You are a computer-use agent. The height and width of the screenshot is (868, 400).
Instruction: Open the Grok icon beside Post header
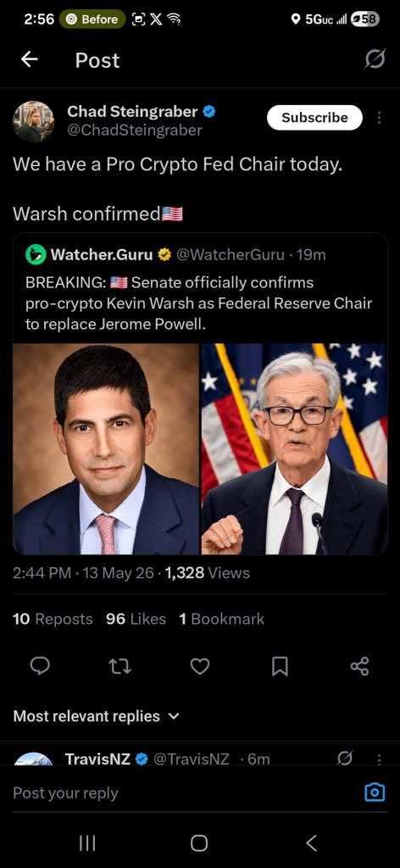pos(375,60)
